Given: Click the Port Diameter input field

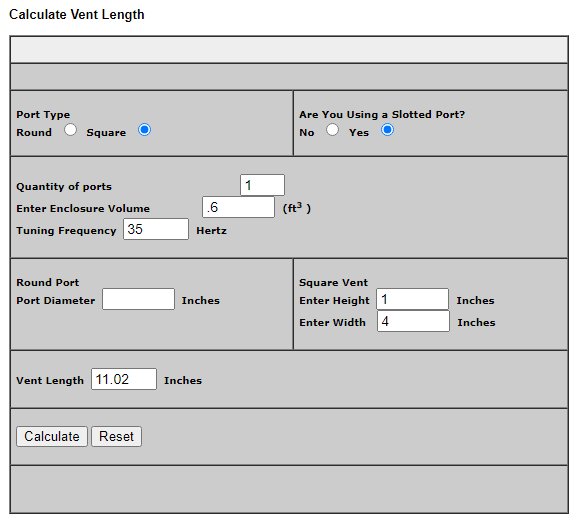Looking at the screenshot, I should pyautogui.click(x=138, y=299).
